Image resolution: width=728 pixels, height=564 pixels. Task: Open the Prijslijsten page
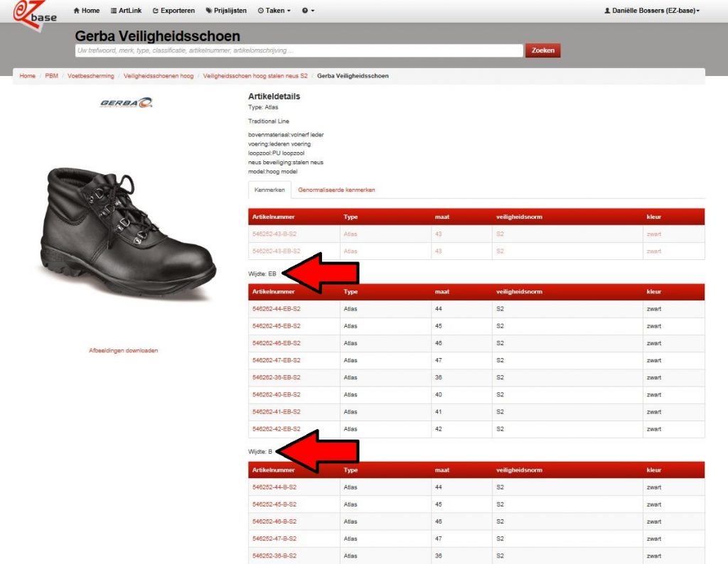(227, 11)
